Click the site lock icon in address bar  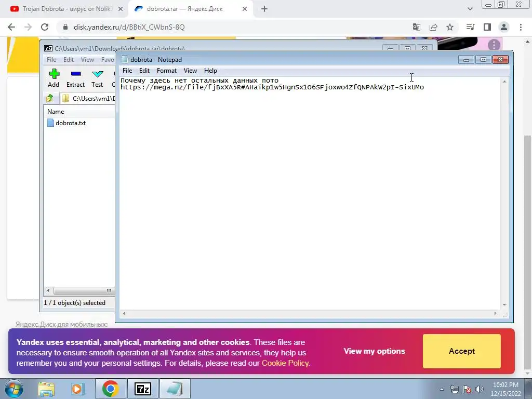tap(65, 27)
